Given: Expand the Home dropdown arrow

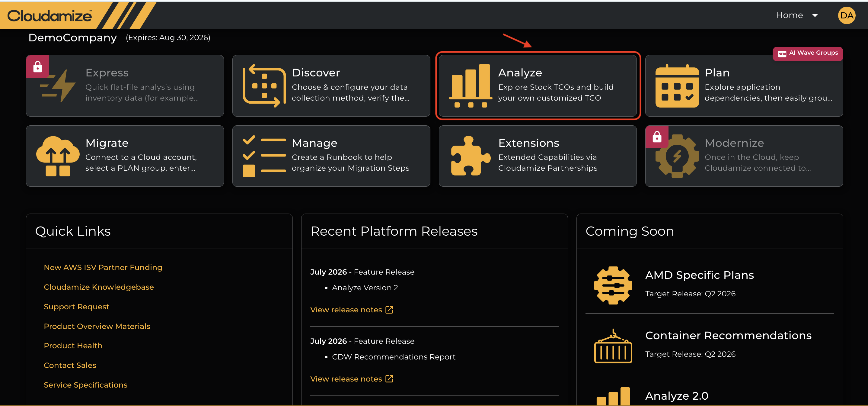Looking at the screenshot, I should (815, 15).
